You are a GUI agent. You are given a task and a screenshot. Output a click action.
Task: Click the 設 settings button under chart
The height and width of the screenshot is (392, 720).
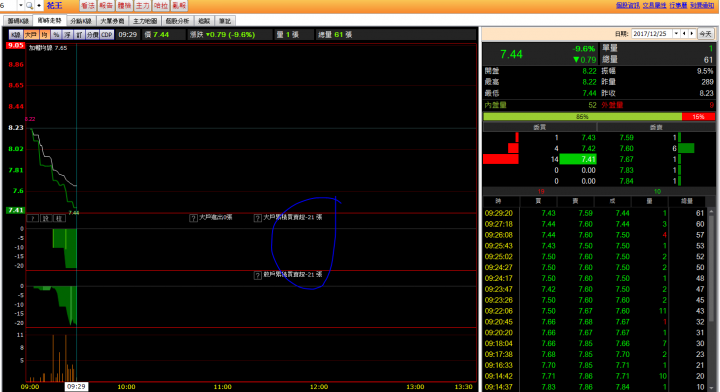click(46, 218)
